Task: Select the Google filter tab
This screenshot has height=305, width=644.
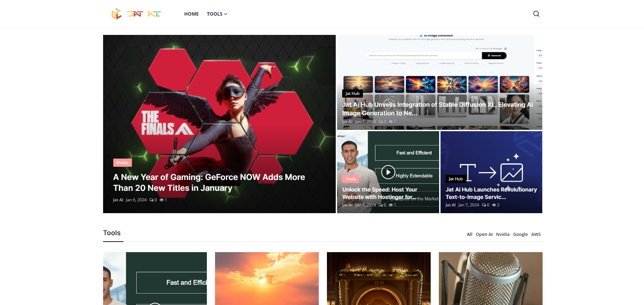Action: (x=520, y=234)
